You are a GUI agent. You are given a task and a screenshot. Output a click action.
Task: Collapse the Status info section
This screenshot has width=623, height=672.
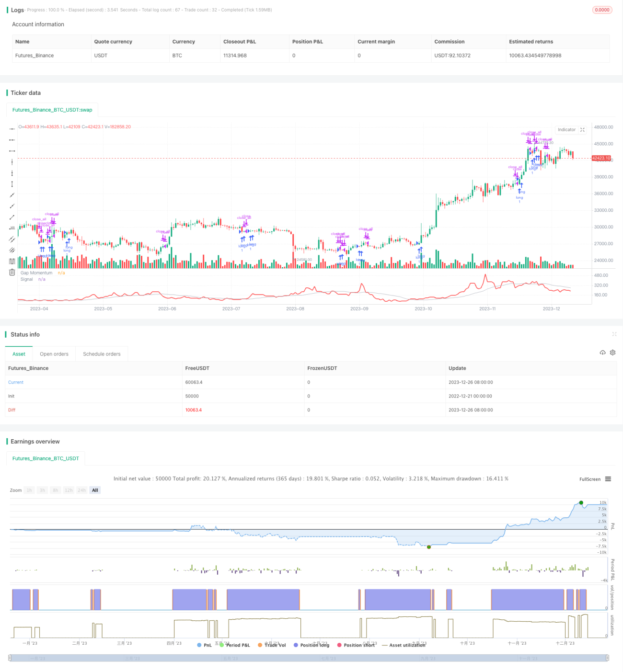click(x=614, y=334)
